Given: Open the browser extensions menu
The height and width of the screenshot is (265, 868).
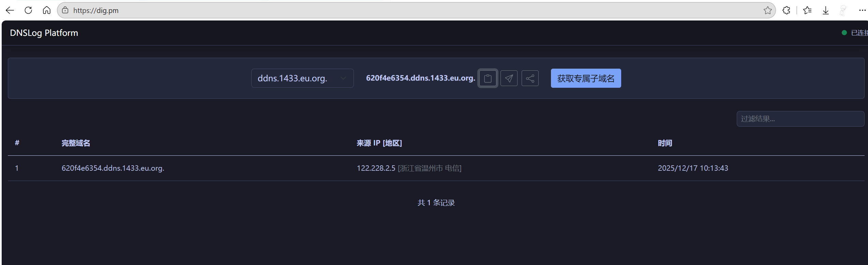Looking at the screenshot, I should 786,10.
